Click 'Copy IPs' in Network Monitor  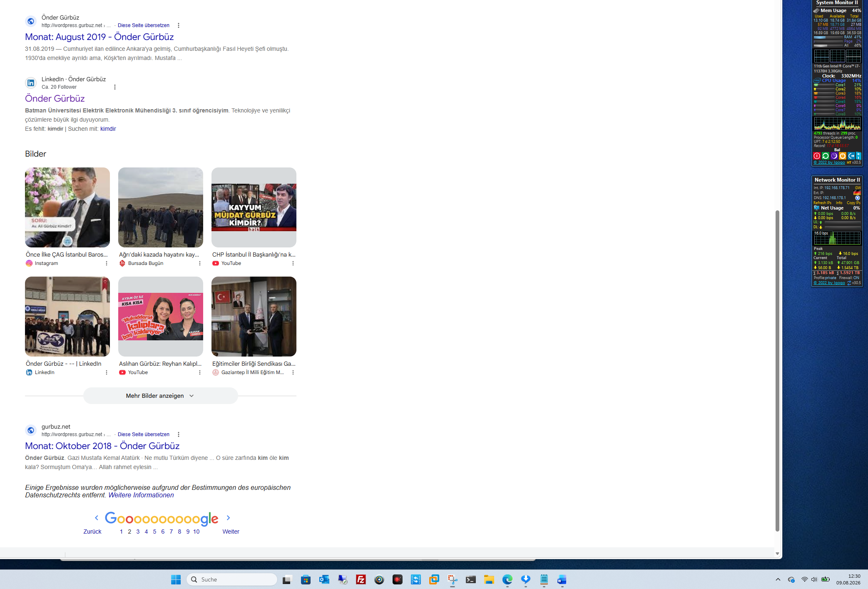tap(853, 203)
